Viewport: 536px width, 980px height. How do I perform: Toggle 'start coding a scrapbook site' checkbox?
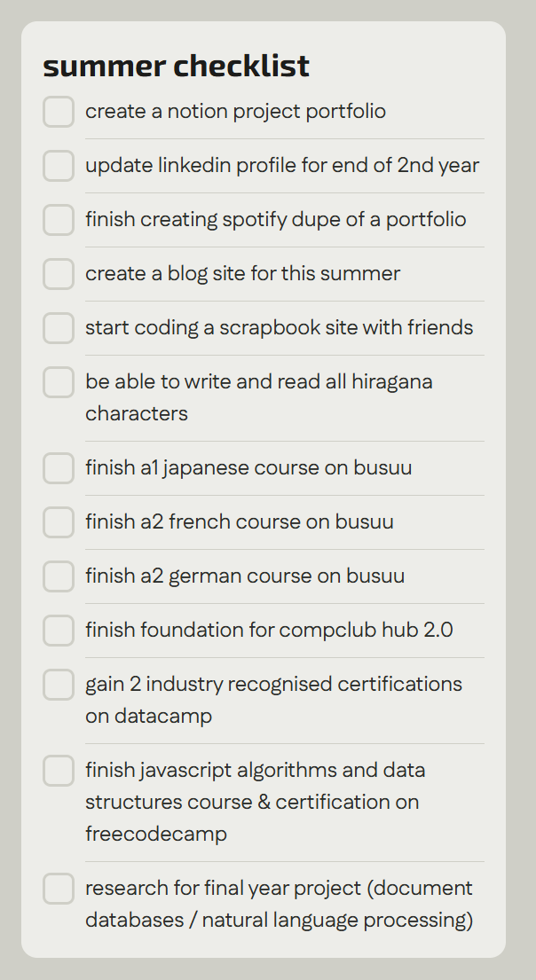59,328
